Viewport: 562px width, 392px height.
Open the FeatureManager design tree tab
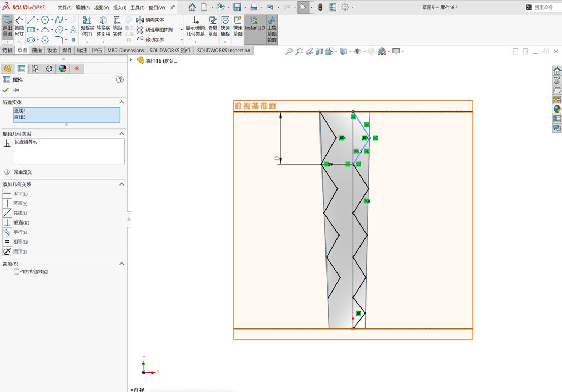(8, 69)
